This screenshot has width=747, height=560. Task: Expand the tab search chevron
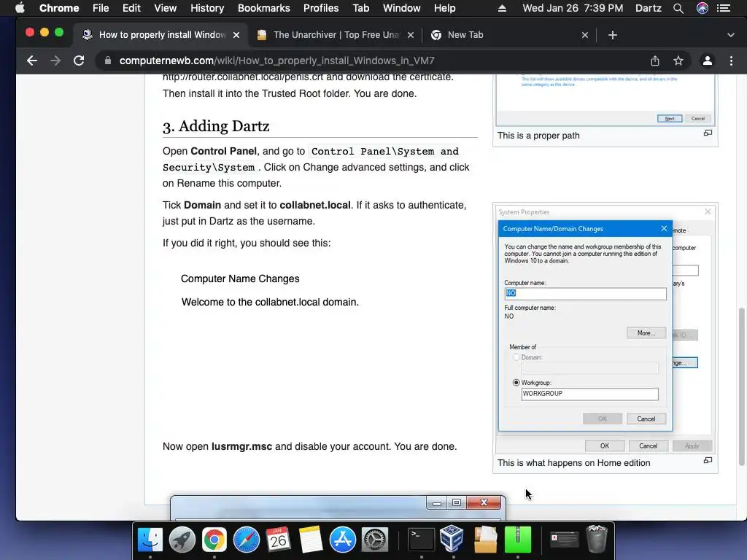click(731, 35)
